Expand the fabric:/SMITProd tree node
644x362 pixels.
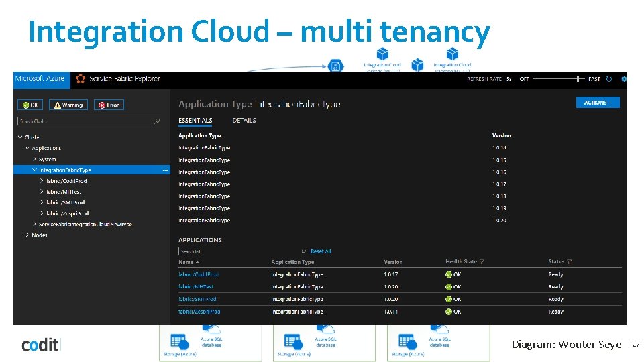(42, 202)
